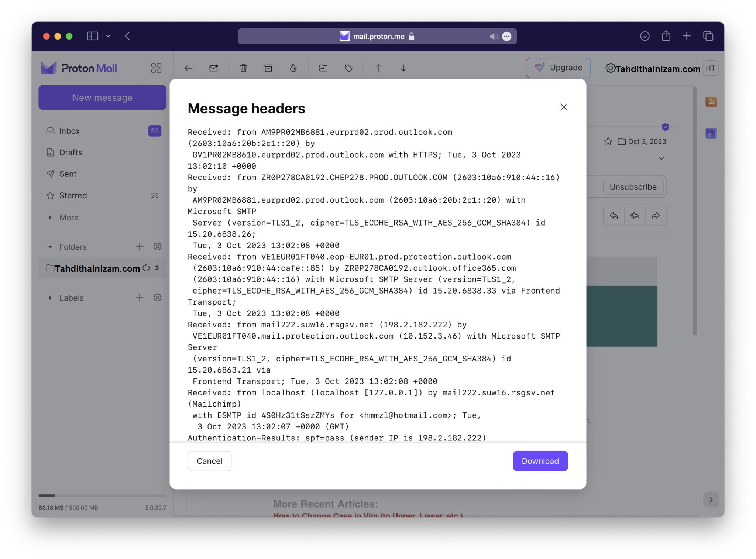The height and width of the screenshot is (559, 756).
Task: Open Proton apps grid switcher
Action: click(156, 68)
